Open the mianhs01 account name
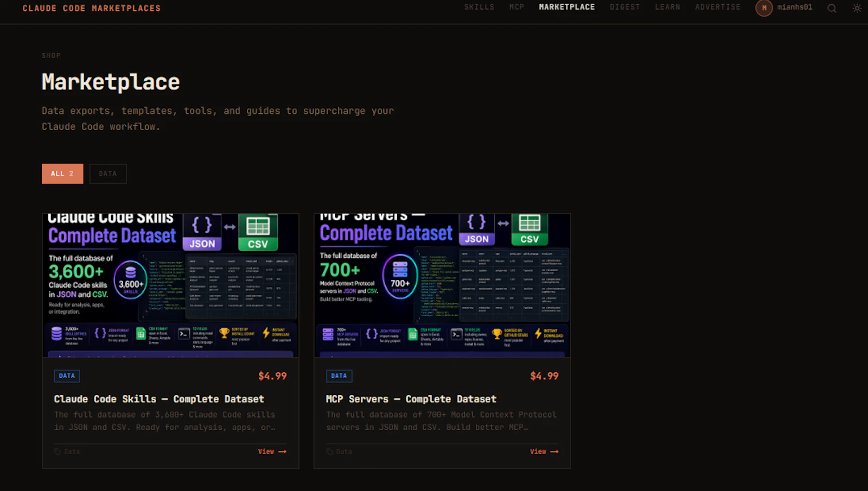The width and height of the screenshot is (868, 491). (x=794, y=7)
